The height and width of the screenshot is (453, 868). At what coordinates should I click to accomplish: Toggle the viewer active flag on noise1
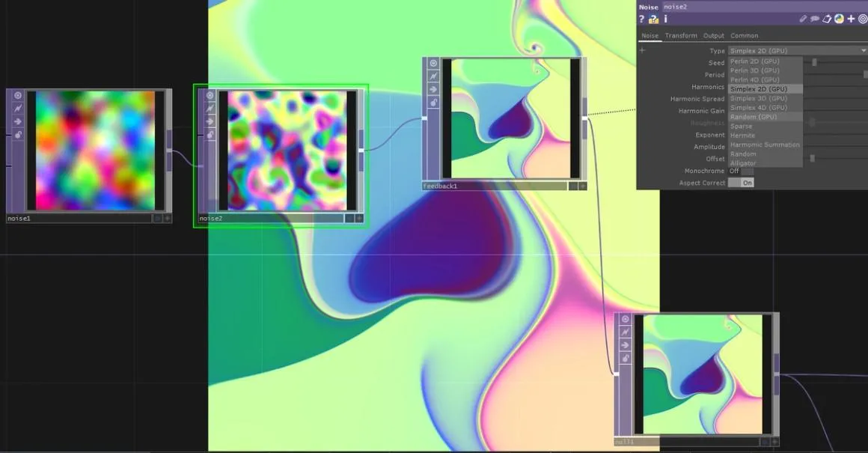(x=18, y=95)
